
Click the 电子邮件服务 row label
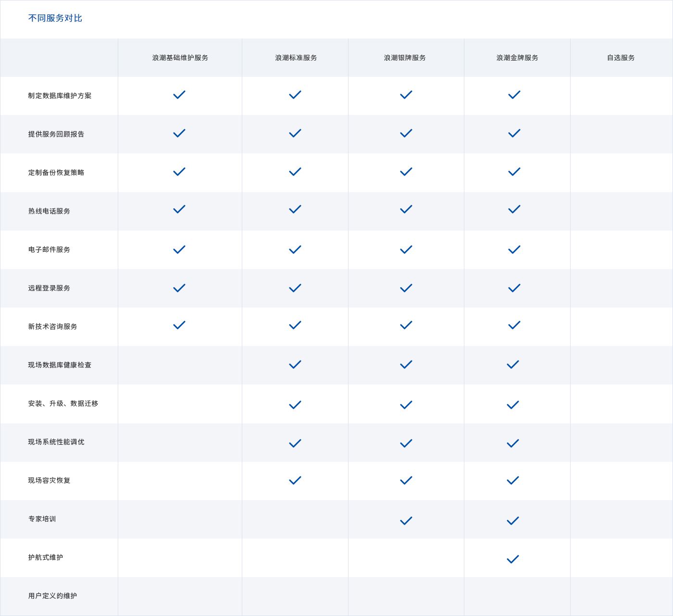pos(49,250)
